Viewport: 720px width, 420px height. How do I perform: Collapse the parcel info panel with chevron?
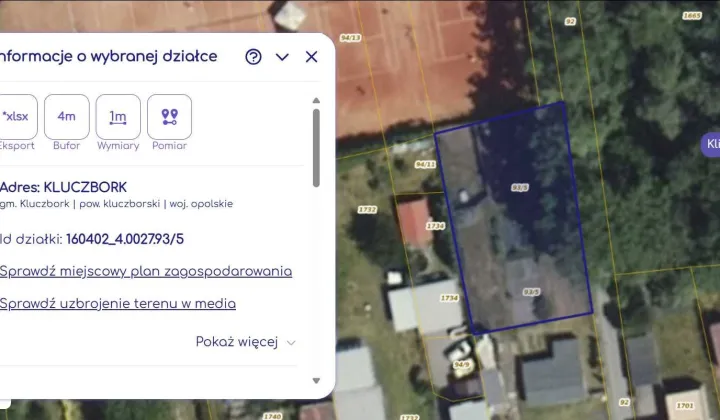(x=282, y=57)
